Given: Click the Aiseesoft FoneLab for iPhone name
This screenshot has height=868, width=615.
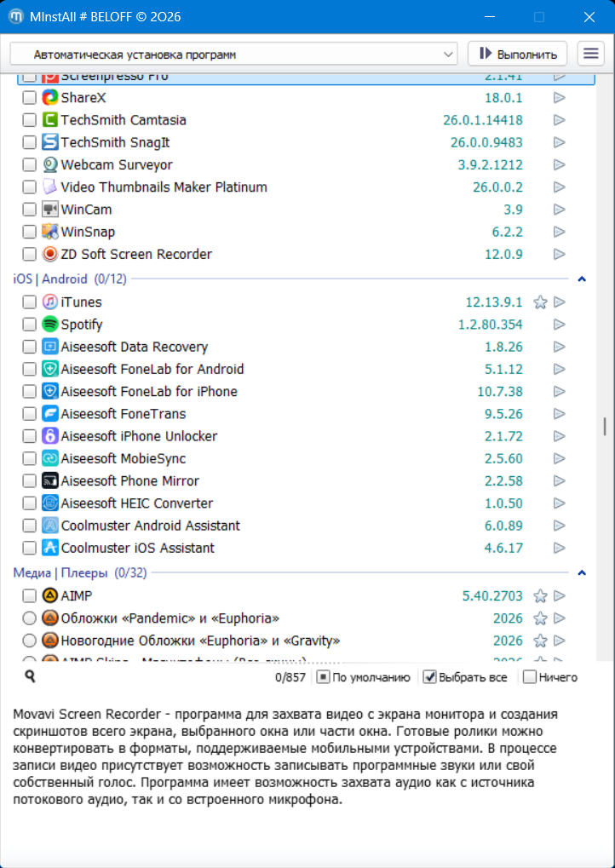Looking at the screenshot, I should pyautogui.click(x=149, y=391).
